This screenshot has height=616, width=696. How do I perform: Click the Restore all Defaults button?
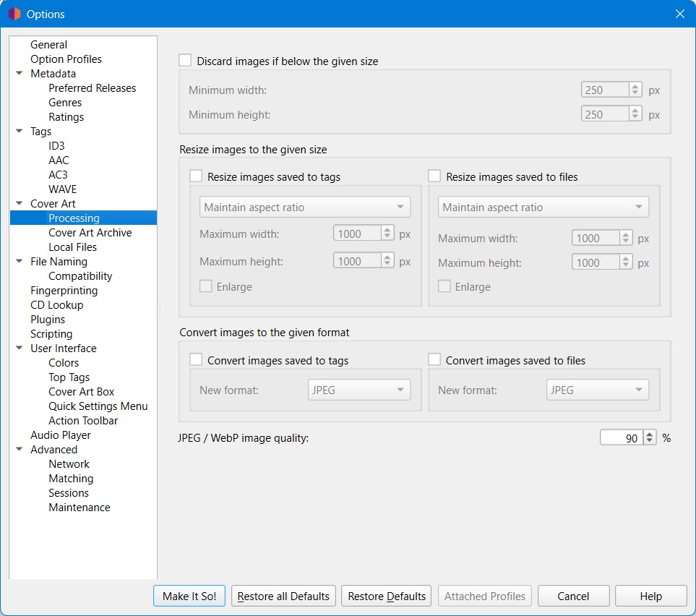283,596
